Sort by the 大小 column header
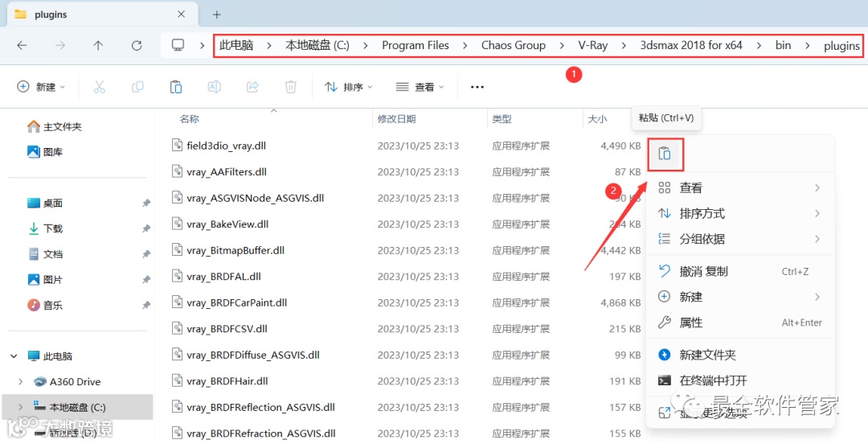The height and width of the screenshot is (444, 868). tap(597, 118)
